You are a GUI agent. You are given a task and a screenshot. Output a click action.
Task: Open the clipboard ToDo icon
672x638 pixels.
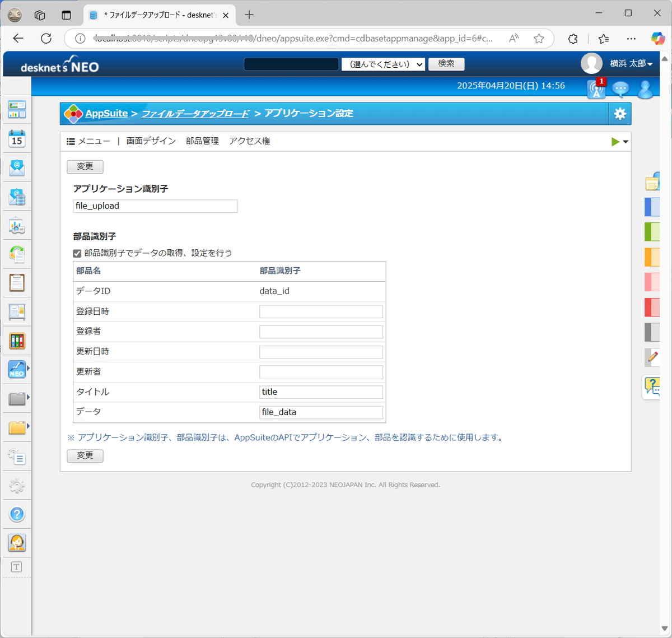(16, 283)
